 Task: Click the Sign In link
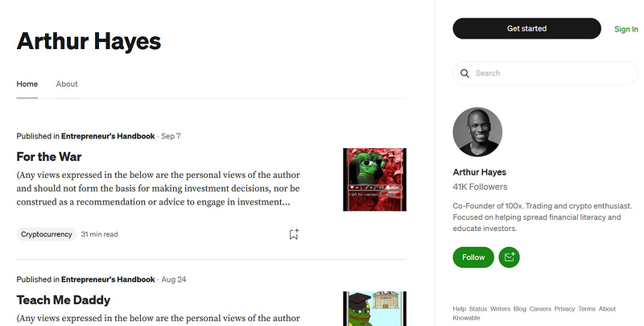(625, 29)
